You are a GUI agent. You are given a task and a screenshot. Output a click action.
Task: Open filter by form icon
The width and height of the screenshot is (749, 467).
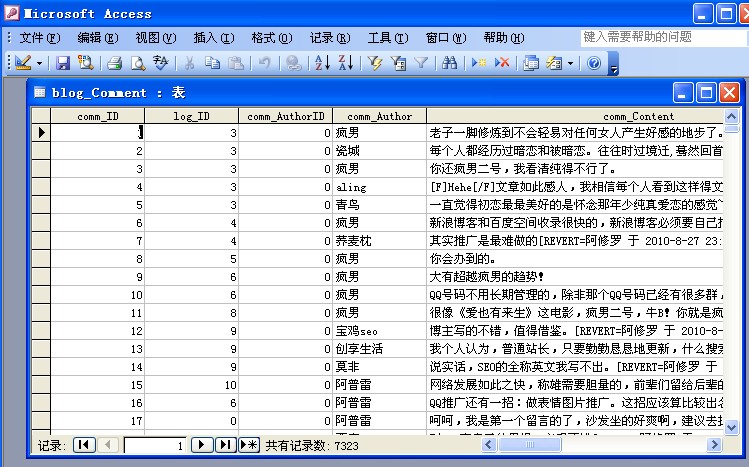[x=398, y=63]
